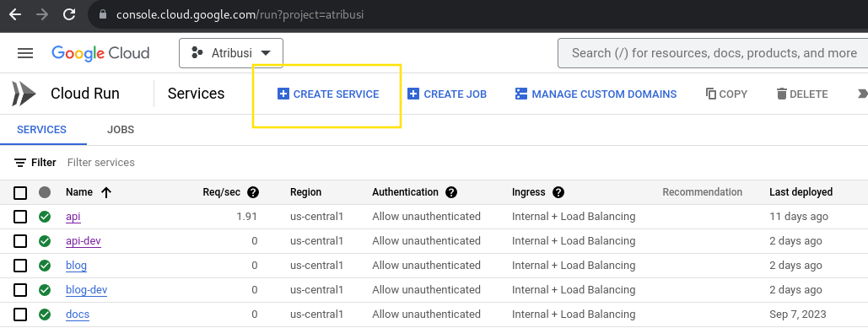The height and width of the screenshot is (328, 868).
Task: Click the green status check for blog-dev
Action: 45,290
